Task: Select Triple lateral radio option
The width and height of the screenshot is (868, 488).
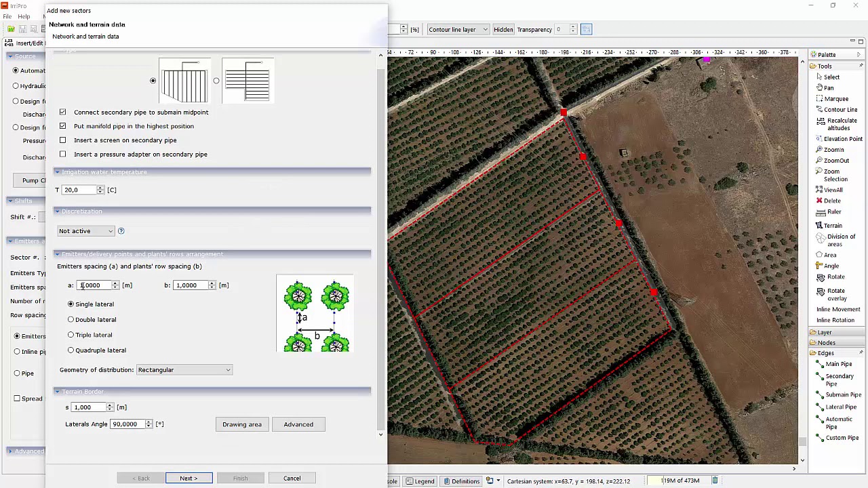Action: tap(71, 335)
